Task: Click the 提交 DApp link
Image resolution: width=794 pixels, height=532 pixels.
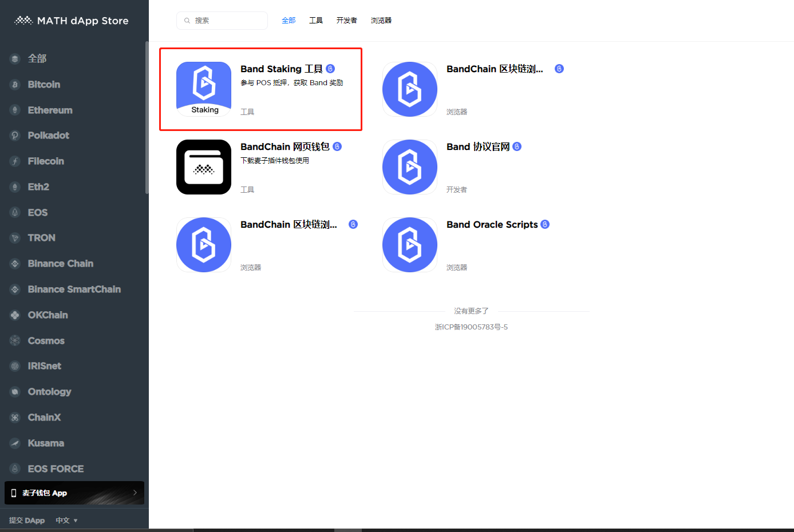Action: point(27,521)
